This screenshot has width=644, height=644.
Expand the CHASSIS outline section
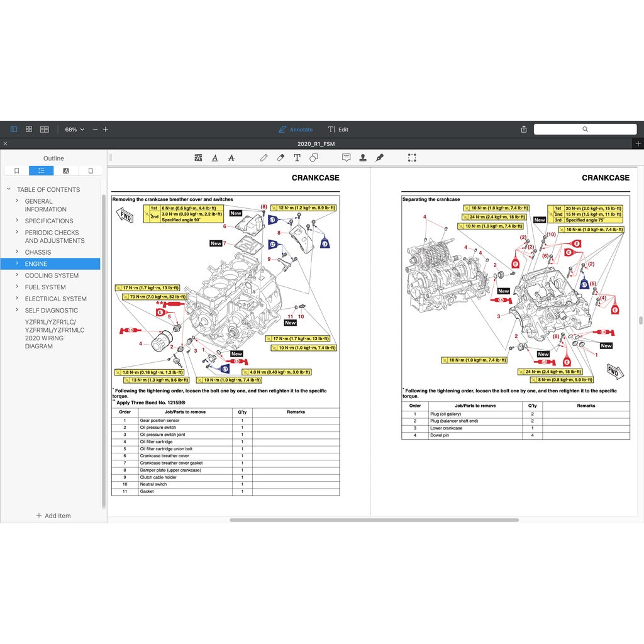(17, 252)
